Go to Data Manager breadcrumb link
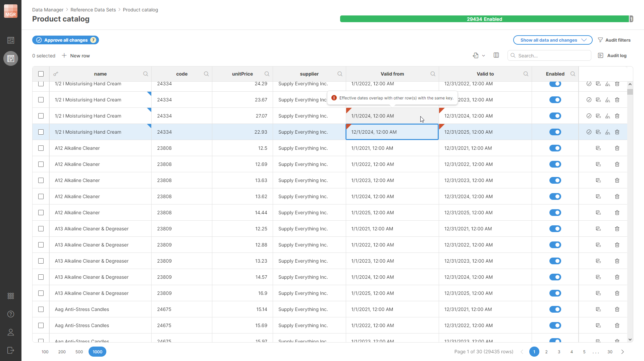Viewport: 644px width, 361px height. coord(48,10)
